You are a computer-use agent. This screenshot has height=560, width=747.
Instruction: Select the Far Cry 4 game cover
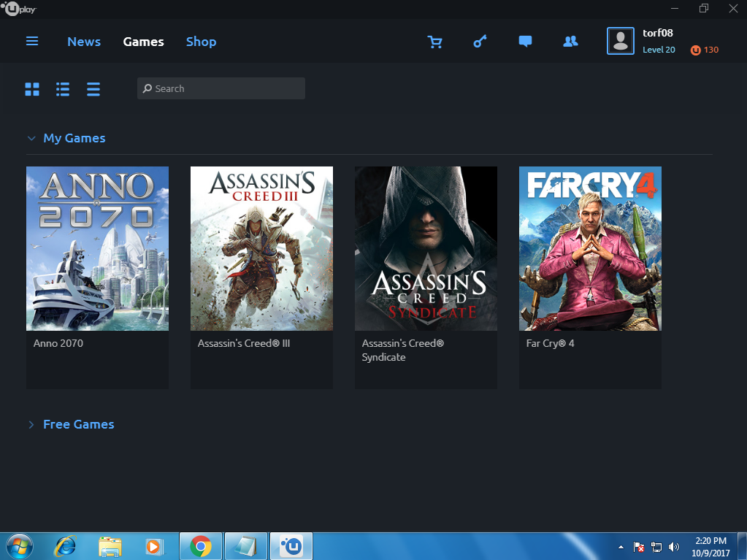point(589,248)
